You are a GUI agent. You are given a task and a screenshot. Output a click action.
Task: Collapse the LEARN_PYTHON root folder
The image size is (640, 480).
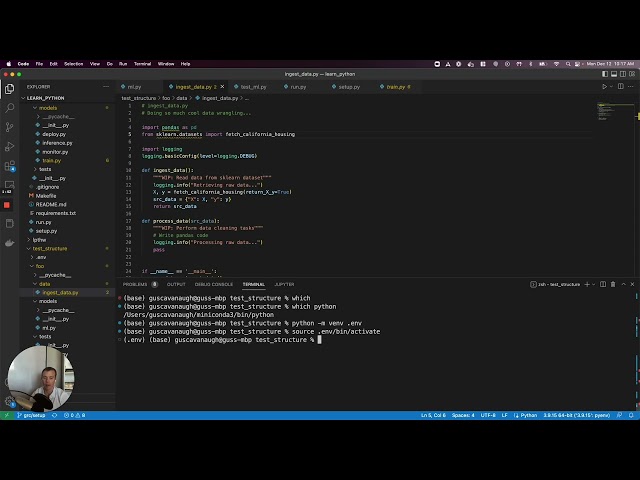click(43, 98)
